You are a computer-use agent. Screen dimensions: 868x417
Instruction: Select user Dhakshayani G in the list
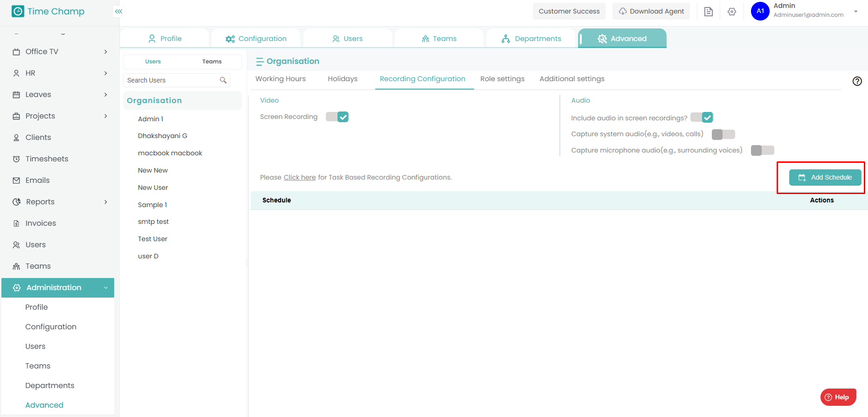click(162, 136)
